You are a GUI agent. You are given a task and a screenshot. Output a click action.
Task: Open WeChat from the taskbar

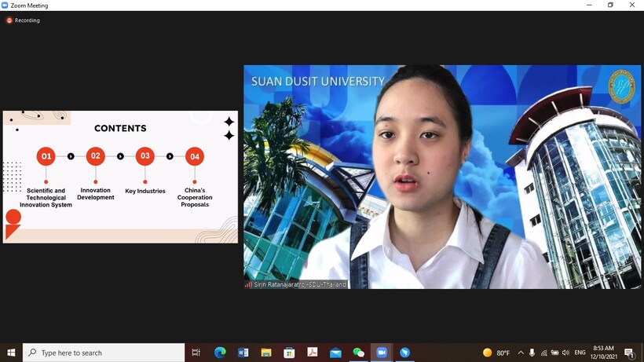click(359, 353)
